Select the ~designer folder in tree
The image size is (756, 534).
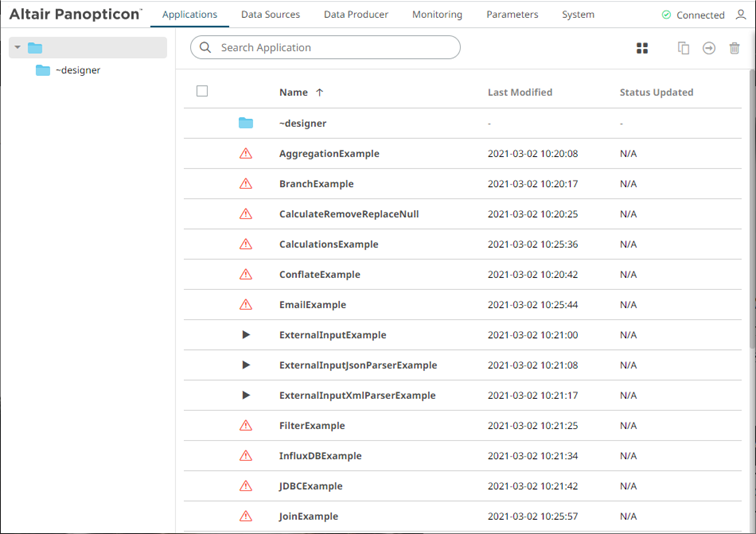77,71
